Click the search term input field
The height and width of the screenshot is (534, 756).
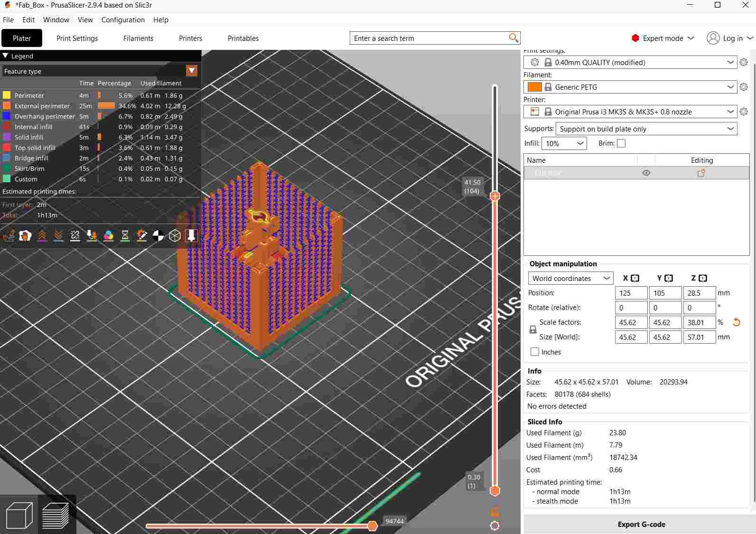click(429, 38)
